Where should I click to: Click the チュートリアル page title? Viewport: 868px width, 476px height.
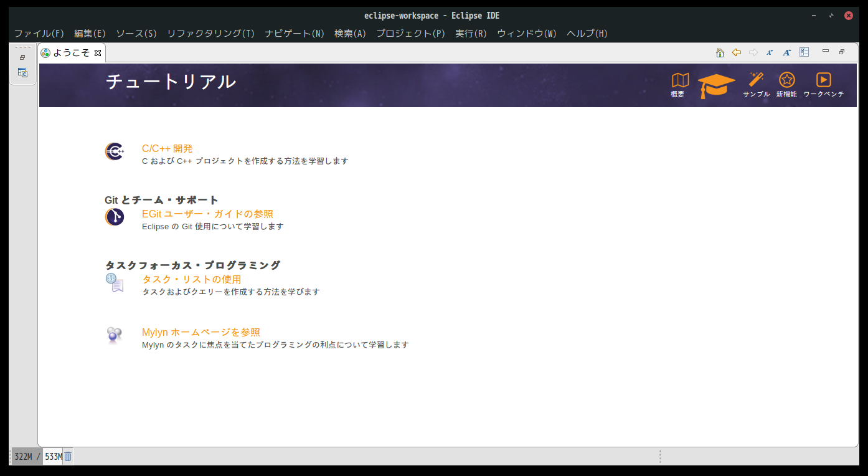[171, 82]
